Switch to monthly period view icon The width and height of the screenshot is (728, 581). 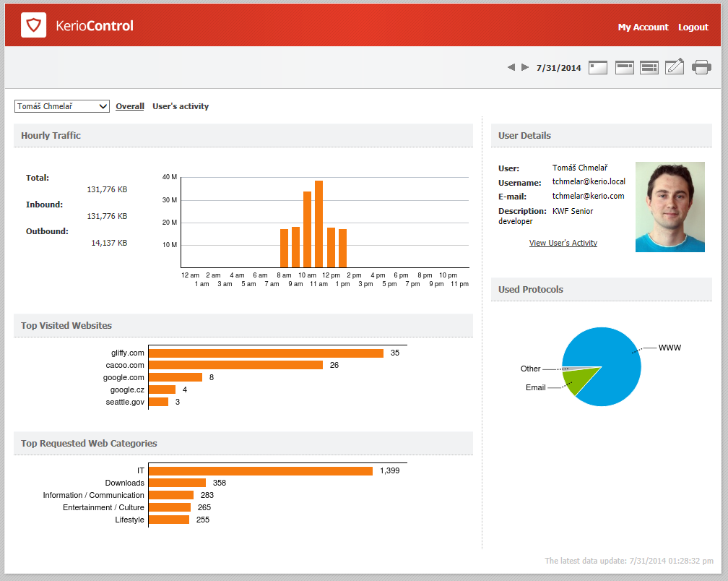(649, 67)
